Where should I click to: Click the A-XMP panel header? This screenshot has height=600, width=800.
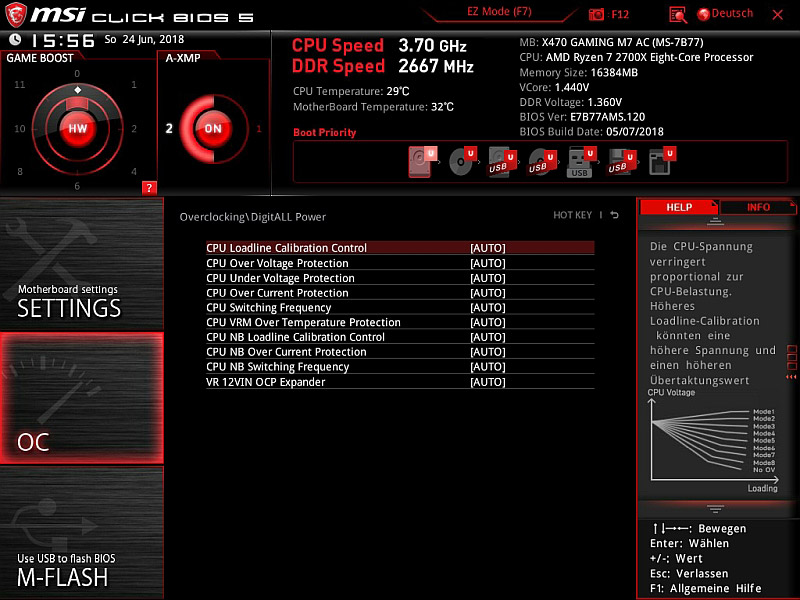(x=183, y=58)
